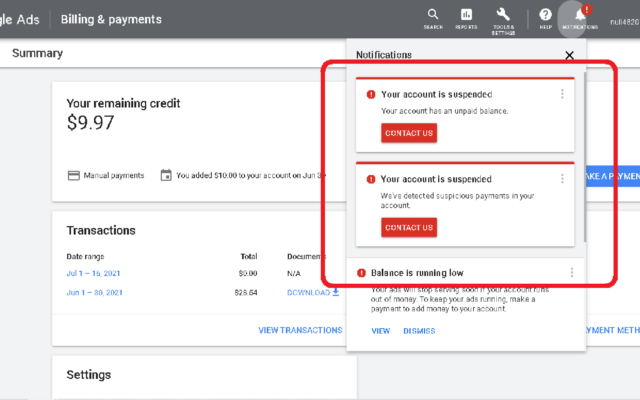
Task: Click the Total column header
Action: click(249, 256)
